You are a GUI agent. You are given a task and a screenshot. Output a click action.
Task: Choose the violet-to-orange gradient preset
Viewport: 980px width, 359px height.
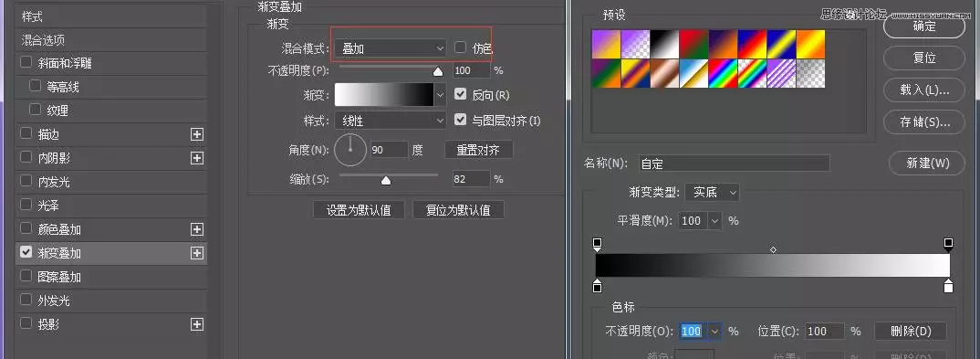coord(723,45)
